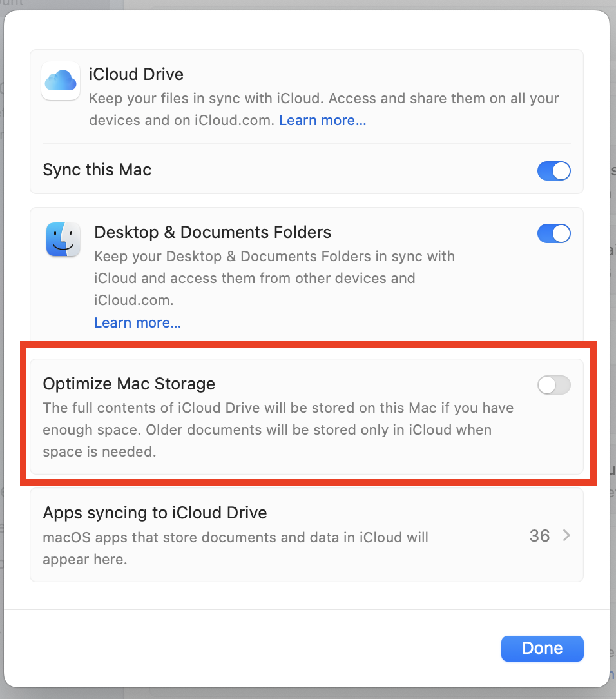Click the Desktop & Documents Folders heading
The image size is (616, 699).
(x=213, y=232)
